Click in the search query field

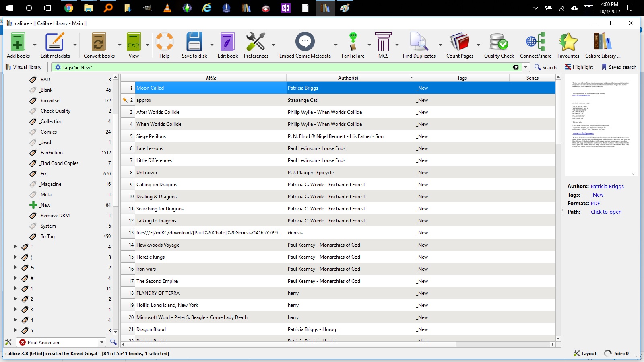coord(287,67)
